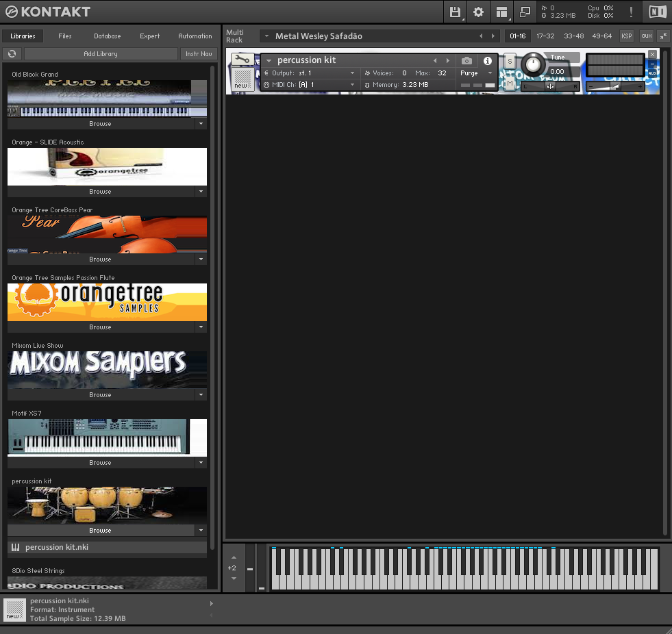Switch to the Files tab
672x634 pixels.
pos(65,36)
